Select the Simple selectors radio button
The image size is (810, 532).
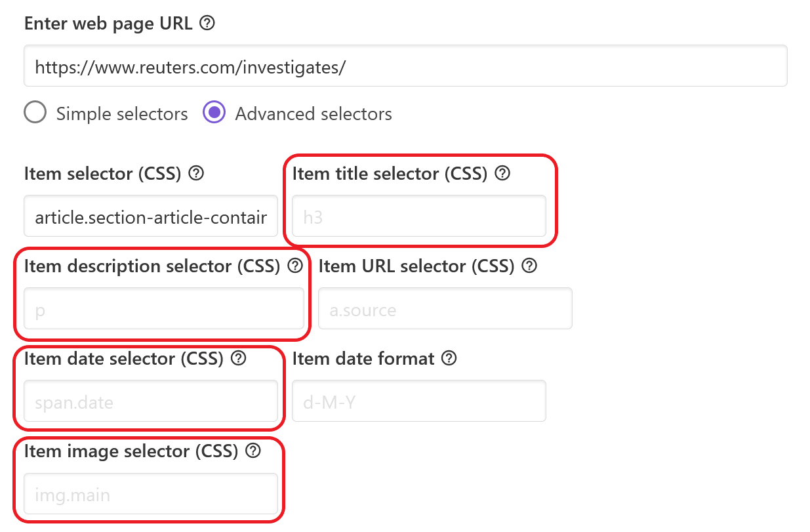pyautogui.click(x=35, y=113)
